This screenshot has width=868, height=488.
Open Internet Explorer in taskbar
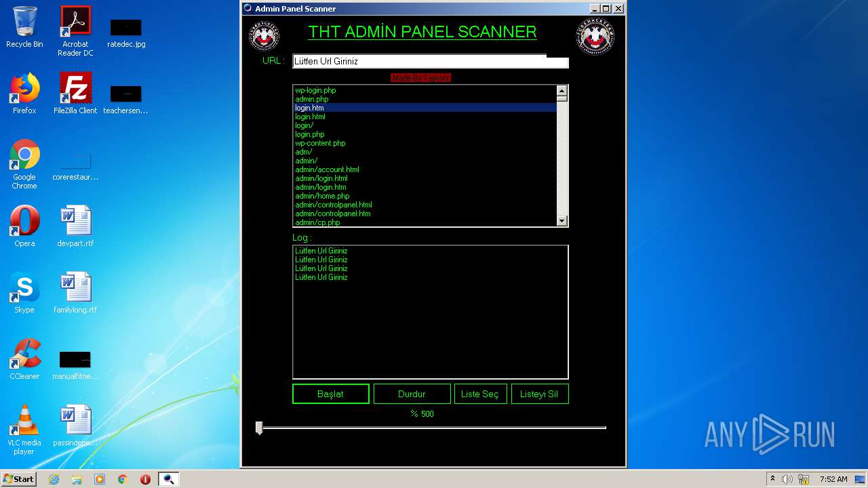point(54,479)
